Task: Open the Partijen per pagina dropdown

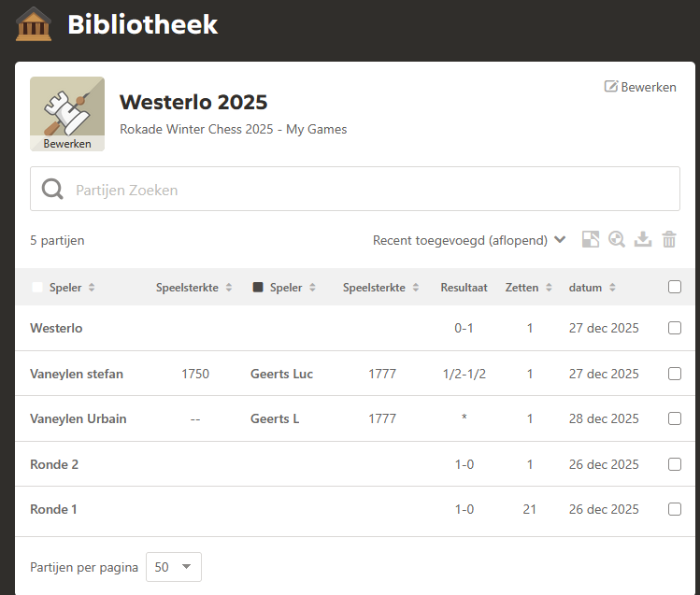Action: pyautogui.click(x=173, y=567)
